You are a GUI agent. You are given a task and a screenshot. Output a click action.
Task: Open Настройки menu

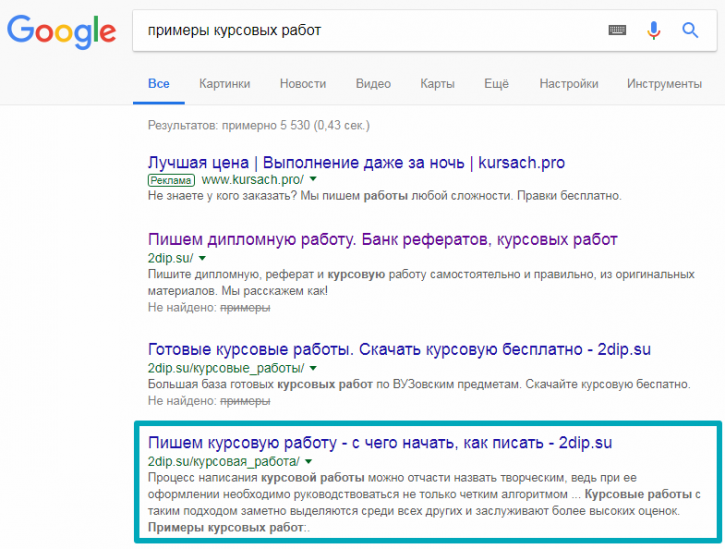coord(569,84)
